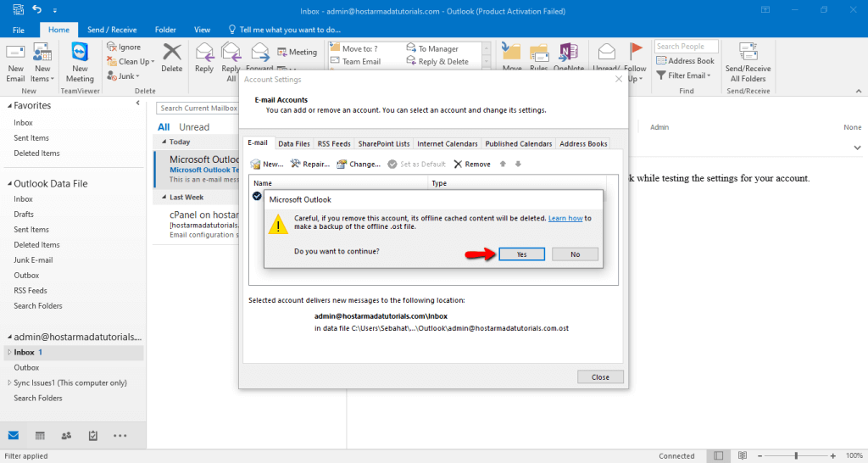The width and height of the screenshot is (868, 463).
Task: Open the Address Book
Action: click(685, 61)
